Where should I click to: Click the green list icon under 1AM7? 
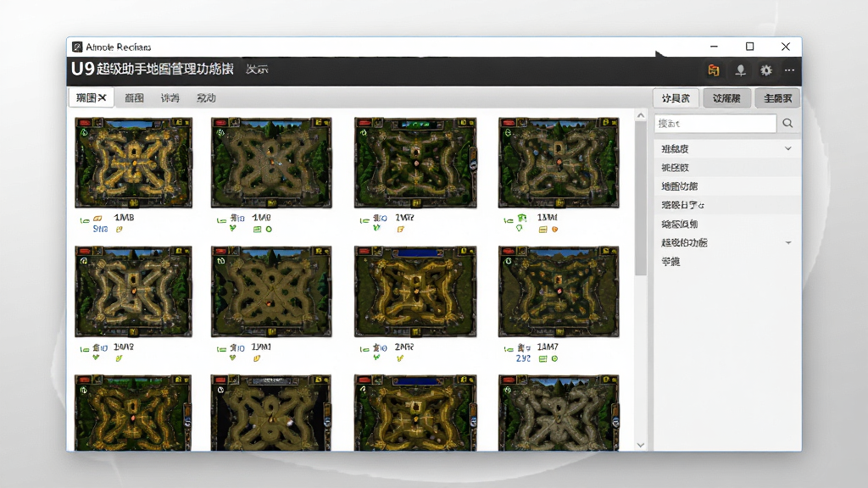click(x=543, y=358)
